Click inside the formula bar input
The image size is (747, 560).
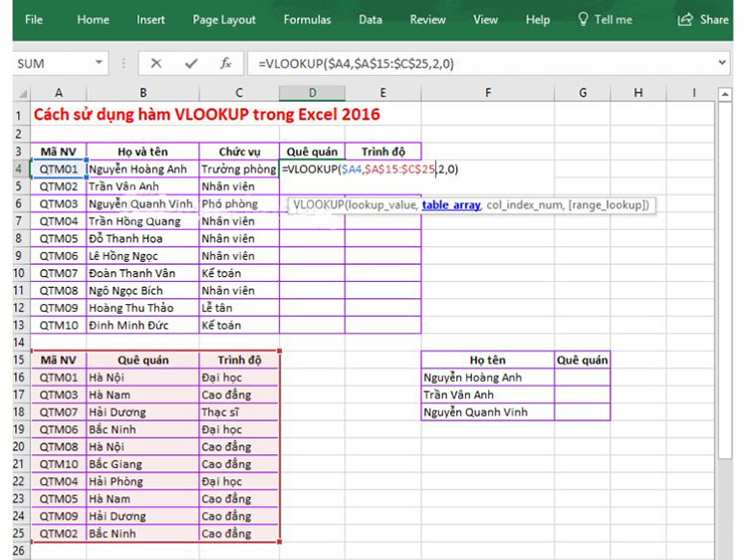(x=488, y=64)
